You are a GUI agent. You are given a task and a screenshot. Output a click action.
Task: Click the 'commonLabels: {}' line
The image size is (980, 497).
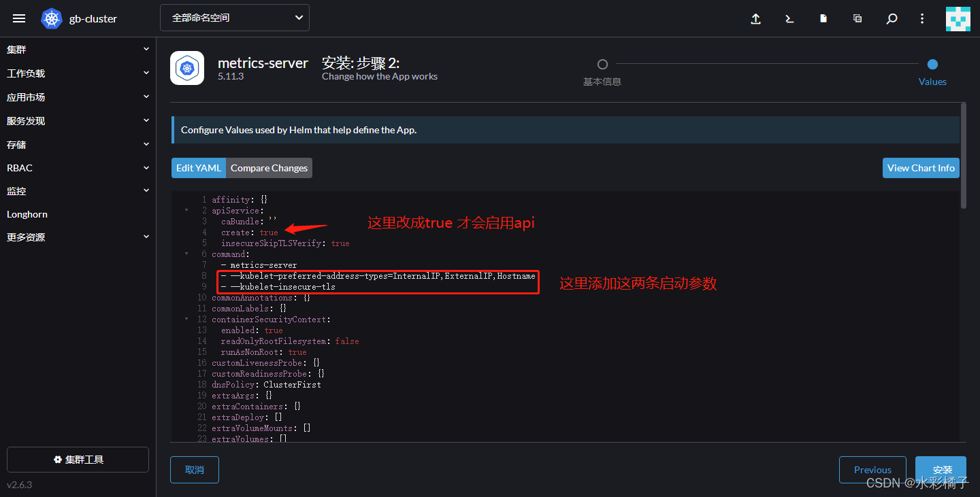click(249, 309)
